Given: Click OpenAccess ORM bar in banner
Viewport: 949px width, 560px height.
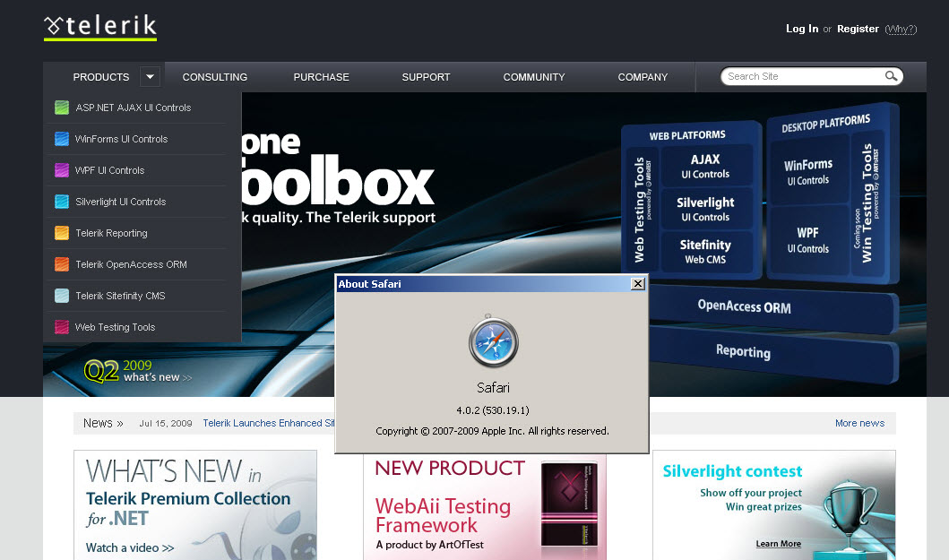Looking at the screenshot, I should 772,310.
